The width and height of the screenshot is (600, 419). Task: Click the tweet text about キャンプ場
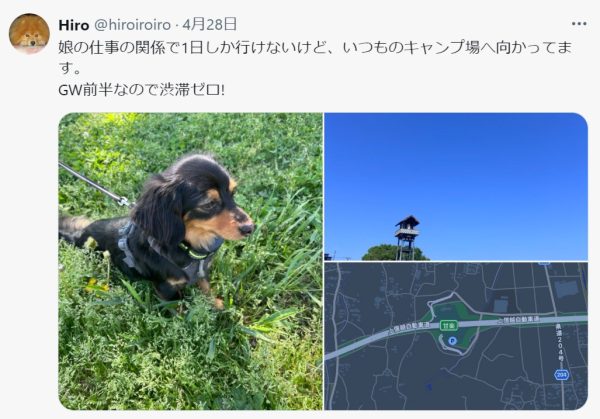[x=315, y=58]
